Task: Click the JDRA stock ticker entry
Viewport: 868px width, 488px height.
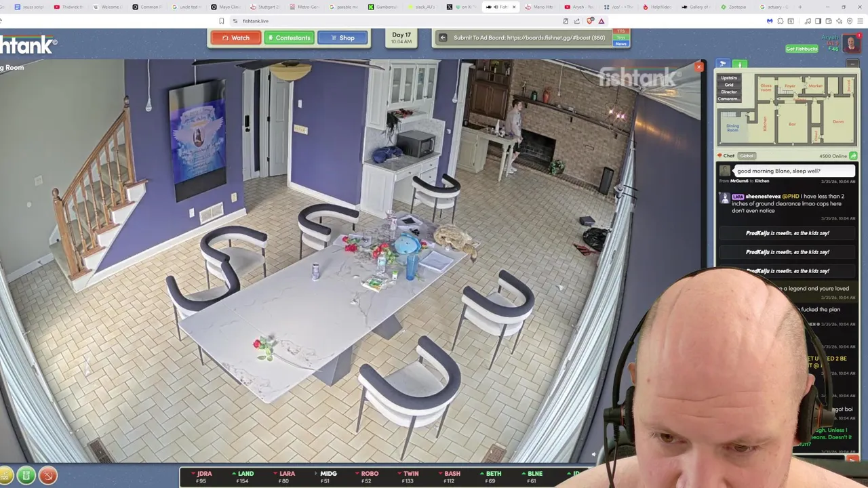Action: [x=201, y=477]
